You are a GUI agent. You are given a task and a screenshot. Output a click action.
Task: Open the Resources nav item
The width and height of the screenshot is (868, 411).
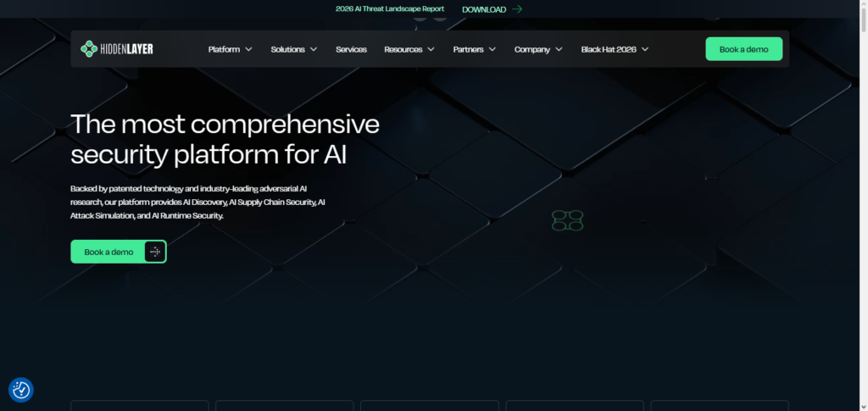(403, 49)
